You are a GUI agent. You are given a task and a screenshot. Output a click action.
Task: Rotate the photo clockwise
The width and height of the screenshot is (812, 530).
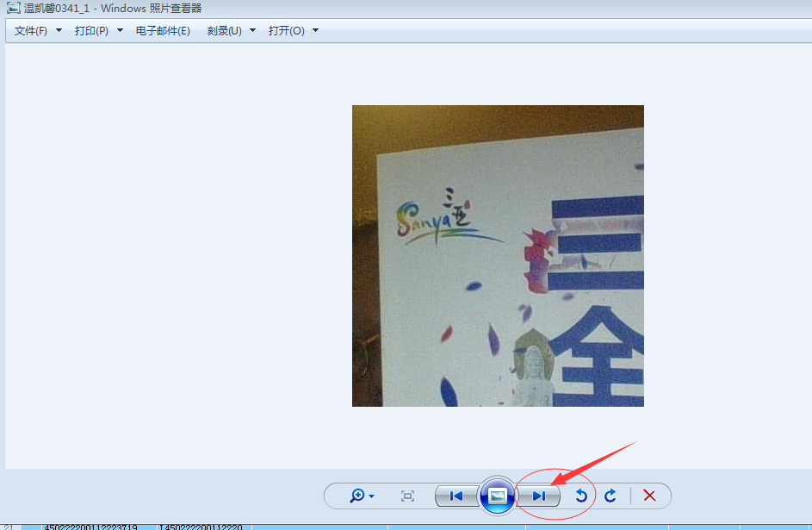coord(611,496)
